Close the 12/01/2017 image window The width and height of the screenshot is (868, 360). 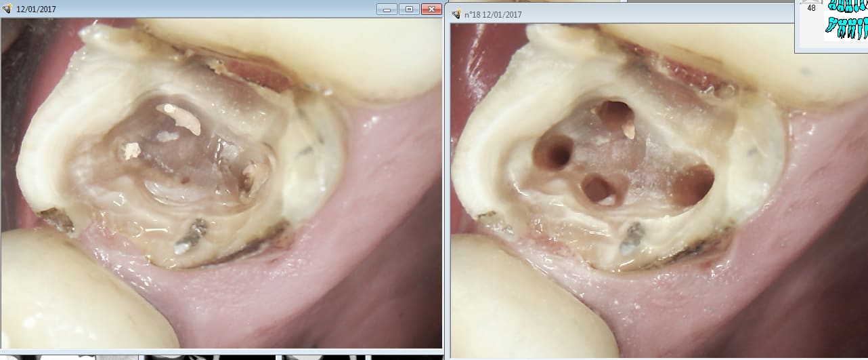(431, 9)
